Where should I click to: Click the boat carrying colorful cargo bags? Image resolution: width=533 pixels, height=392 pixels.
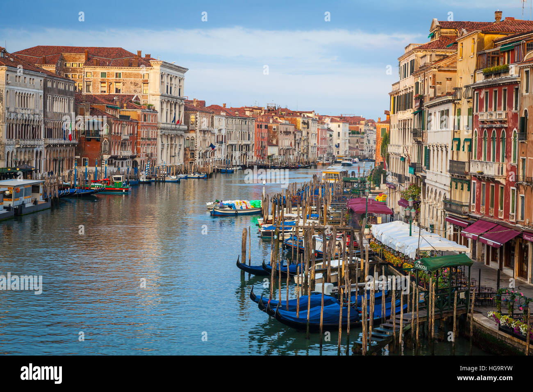(x=235, y=207)
